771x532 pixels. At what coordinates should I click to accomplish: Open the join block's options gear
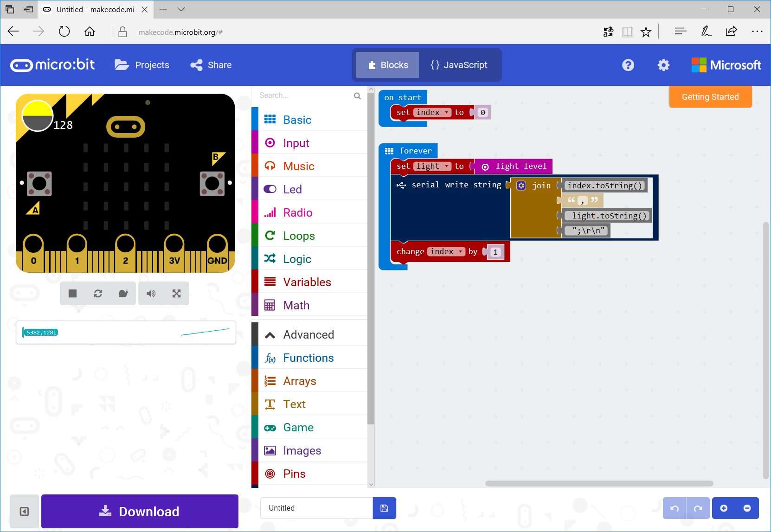click(521, 185)
